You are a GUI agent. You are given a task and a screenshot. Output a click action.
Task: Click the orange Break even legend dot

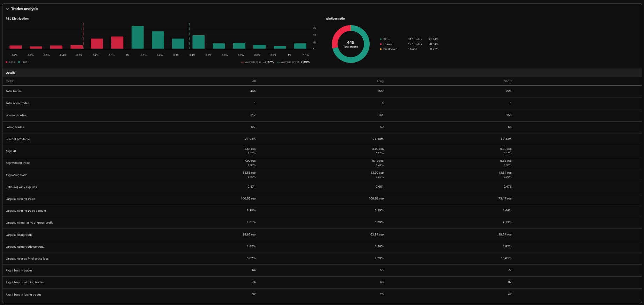pyautogui.click(x=381, y=49)
